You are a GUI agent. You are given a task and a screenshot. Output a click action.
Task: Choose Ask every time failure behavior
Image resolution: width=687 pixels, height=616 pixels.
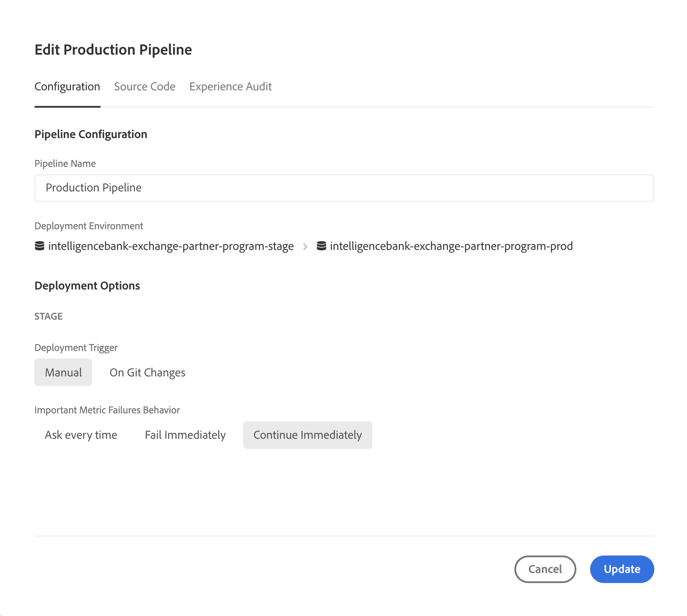(81, 435)
